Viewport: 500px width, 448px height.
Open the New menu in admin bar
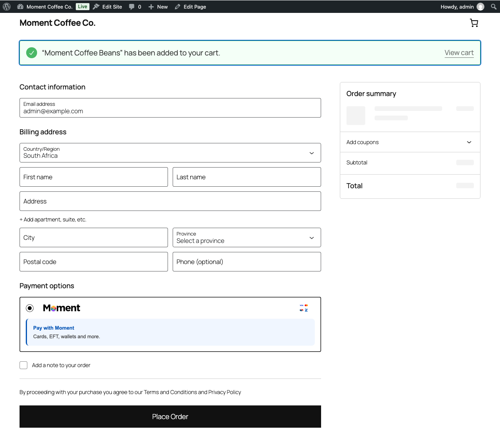point(158,7)
